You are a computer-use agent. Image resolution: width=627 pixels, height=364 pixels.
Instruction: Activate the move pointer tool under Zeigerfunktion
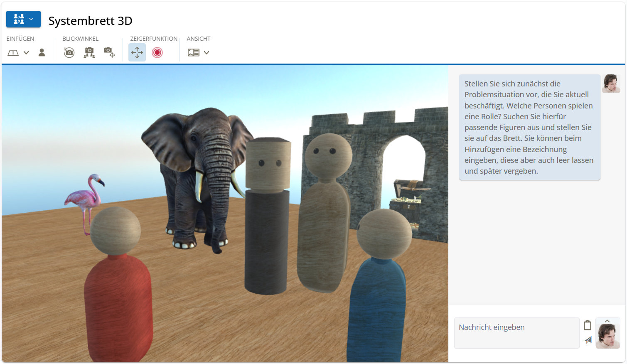pos(137,52)
